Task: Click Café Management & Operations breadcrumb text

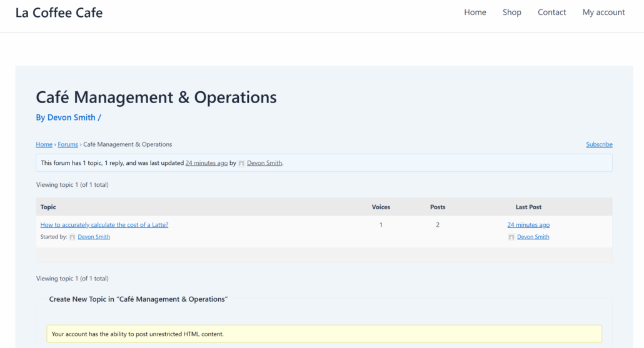Action: [128, 144]
